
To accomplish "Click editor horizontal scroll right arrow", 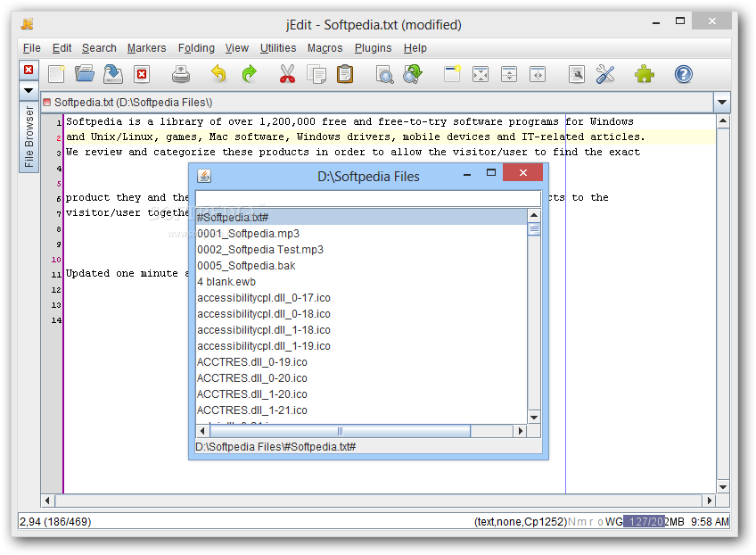I will point(710,501).
